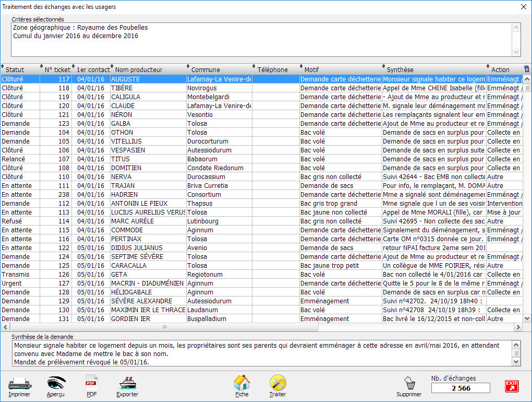This screenshot has height=402, width=532.
Task: Sort by the Motif column header
Action: click(x=312, y=69)
